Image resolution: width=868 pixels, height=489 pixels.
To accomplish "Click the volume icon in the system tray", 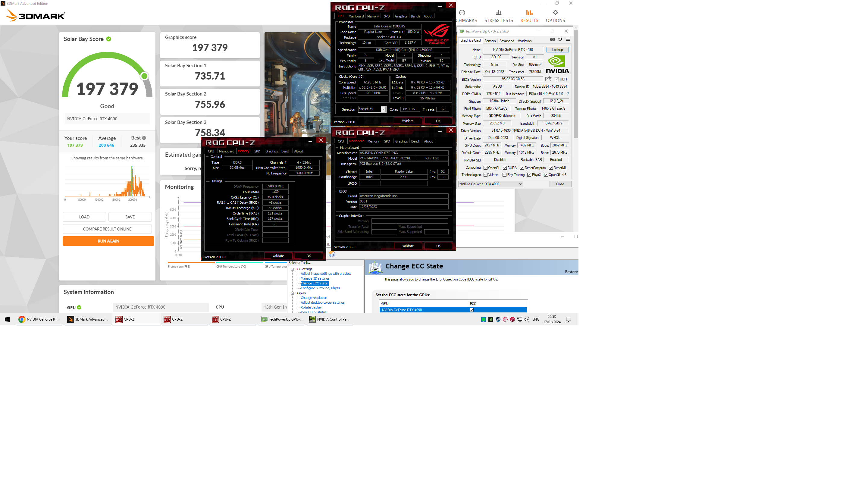I will click(527, 319).
